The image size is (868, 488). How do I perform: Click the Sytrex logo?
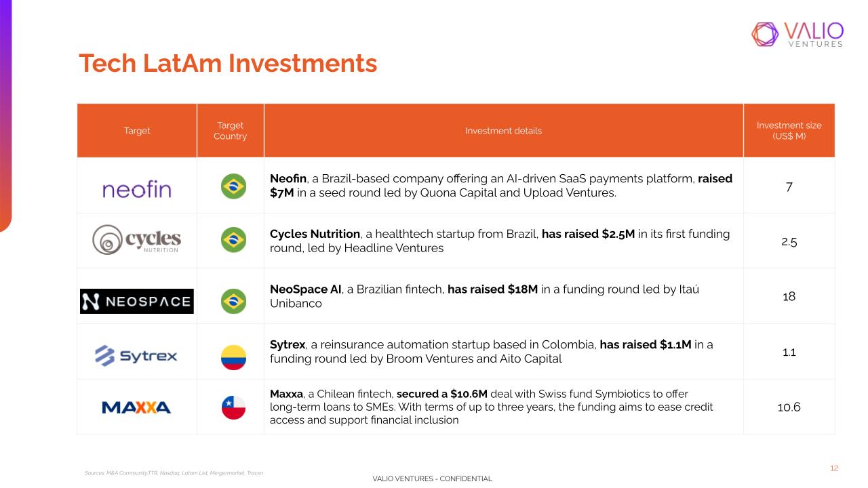(x=136, y=355)
